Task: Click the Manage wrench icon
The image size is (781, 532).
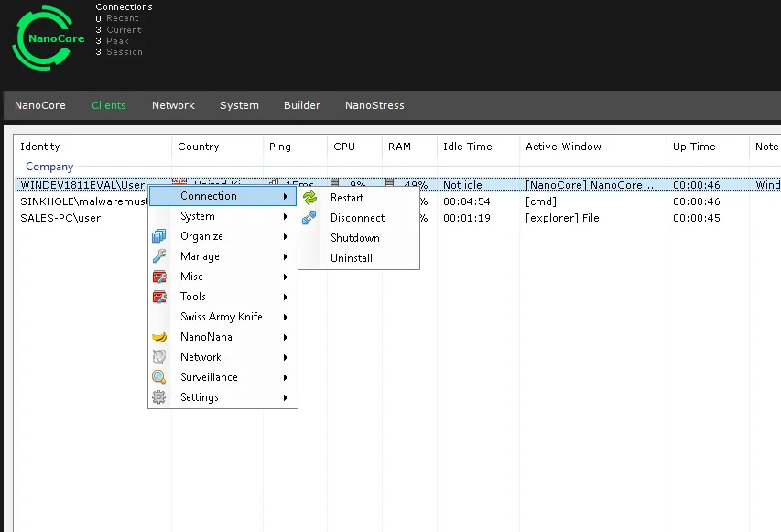Action: tap(159, 256)
